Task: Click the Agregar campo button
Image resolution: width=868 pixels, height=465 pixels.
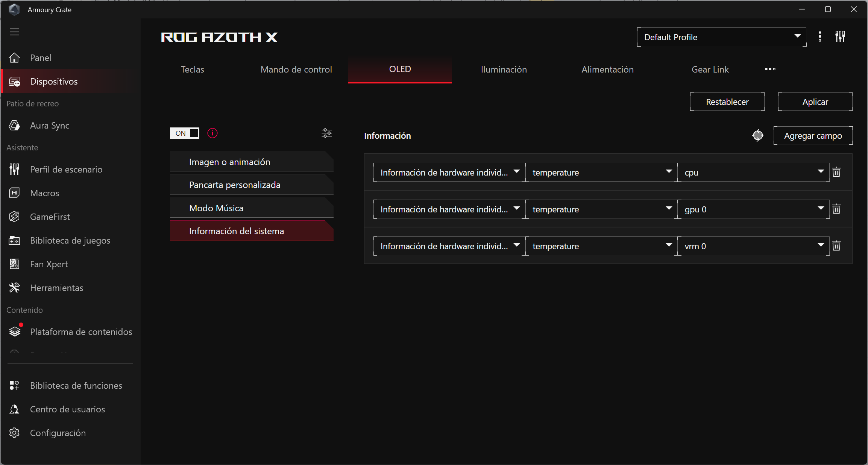Action: pyautogui.click(x=813, y=136)
